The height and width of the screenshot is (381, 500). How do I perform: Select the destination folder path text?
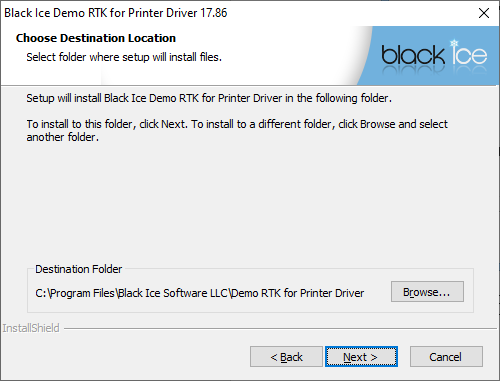pos(199,293)
